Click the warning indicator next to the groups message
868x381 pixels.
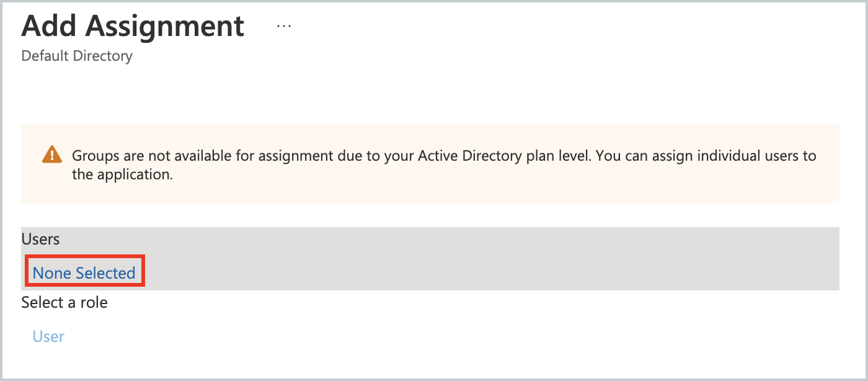pyautogui.click(x=53, y=155)
